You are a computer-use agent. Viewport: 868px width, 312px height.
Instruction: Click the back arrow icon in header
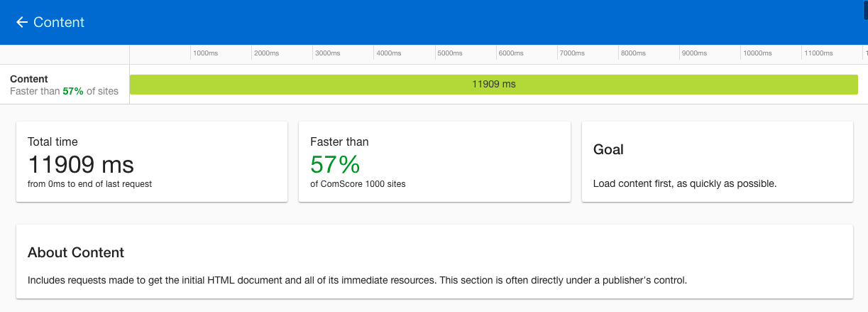tap(21, 22)
